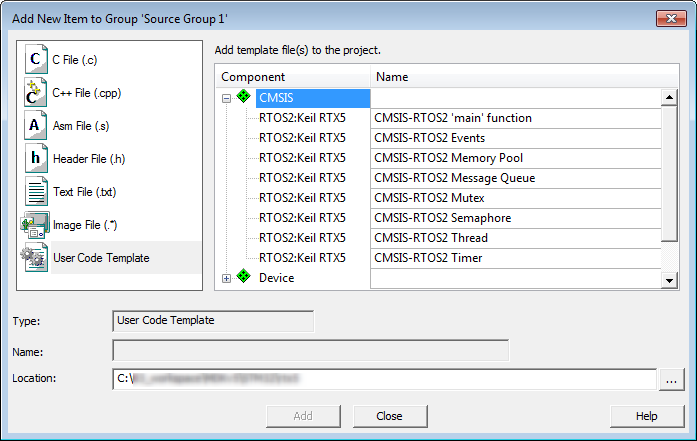Viewport: 697px width, 441px height.
Task: Choose the Text File (.txt) icon
Action: [x=36, y=191]
